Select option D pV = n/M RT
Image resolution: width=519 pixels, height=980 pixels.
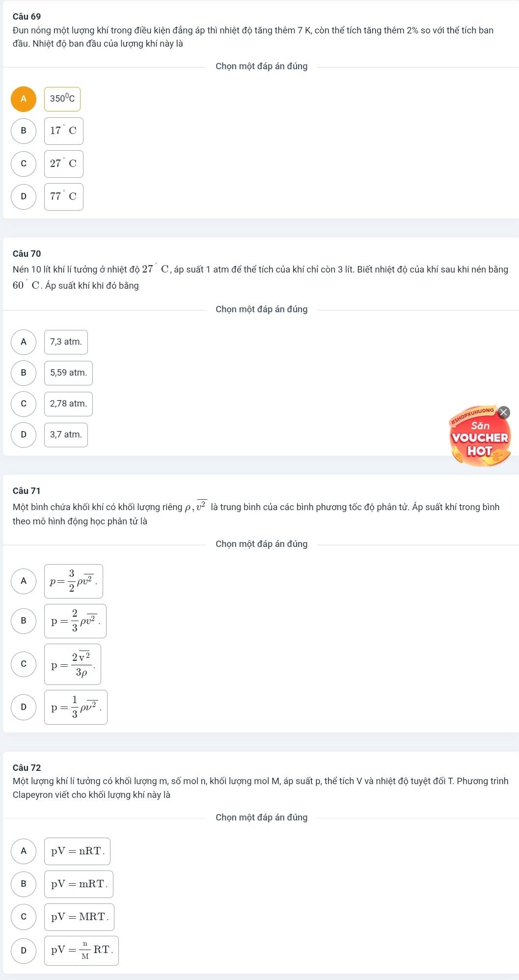tap(24, 951)
